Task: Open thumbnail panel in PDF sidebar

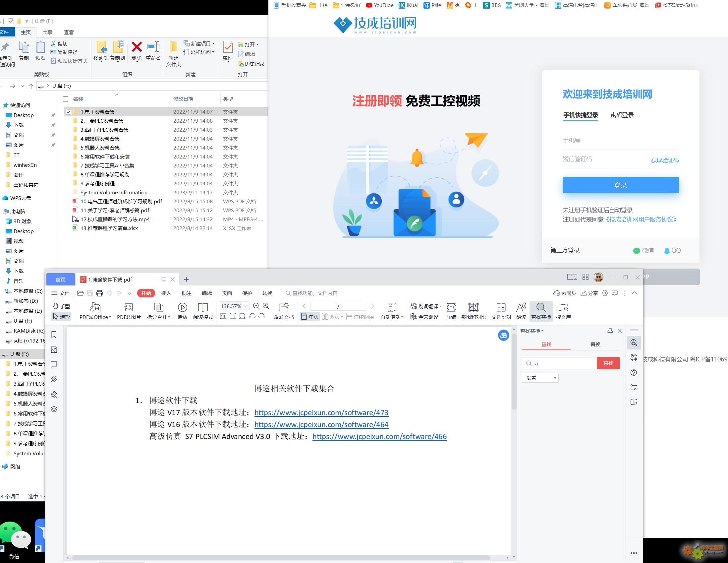Action: [54, 350]
